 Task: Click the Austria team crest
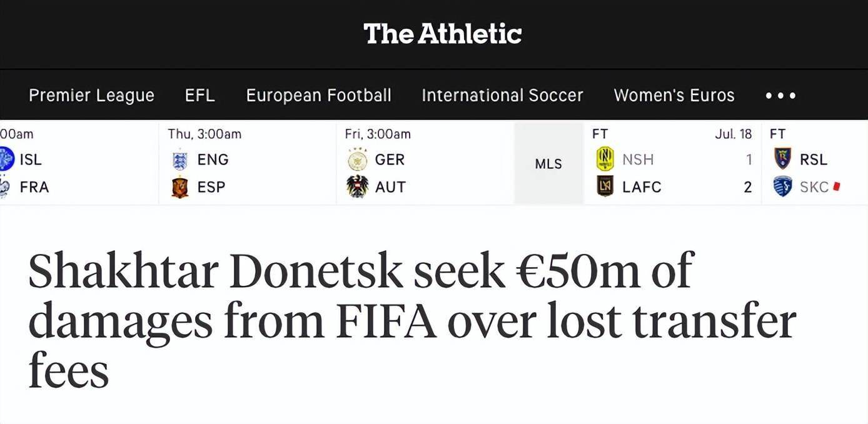click(358, 187)
